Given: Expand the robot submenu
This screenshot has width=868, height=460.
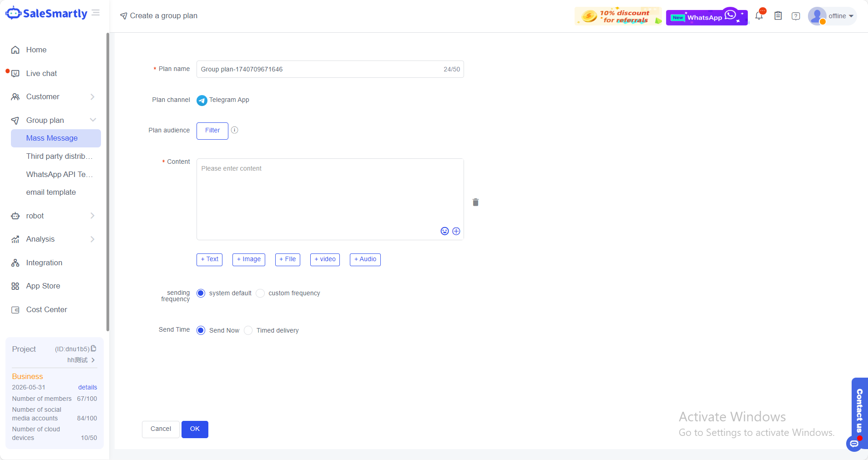Looking at the screenshot, I should pos(54,216).
